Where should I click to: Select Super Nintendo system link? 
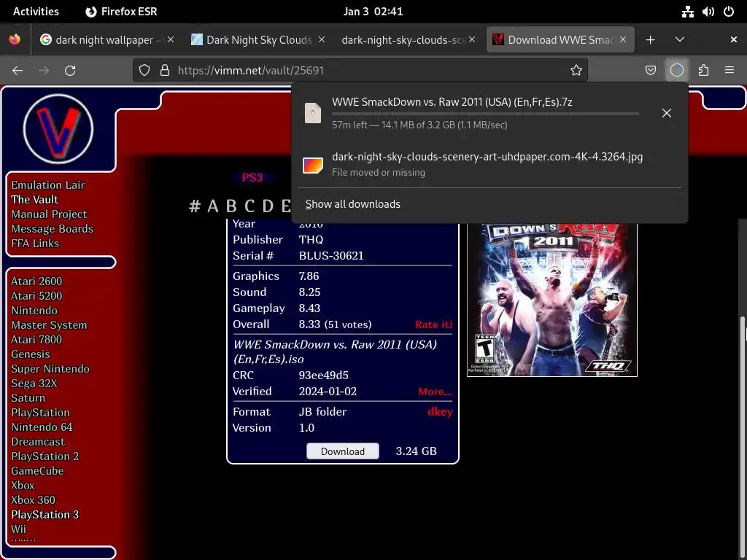tap(50, 369)
